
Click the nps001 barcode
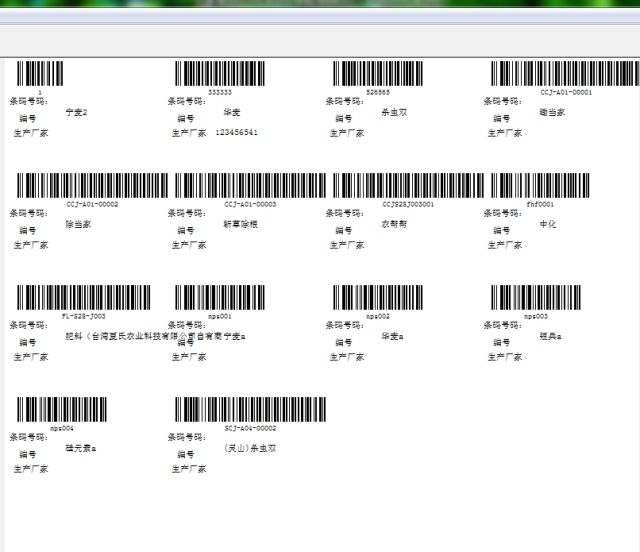(219, 298)
